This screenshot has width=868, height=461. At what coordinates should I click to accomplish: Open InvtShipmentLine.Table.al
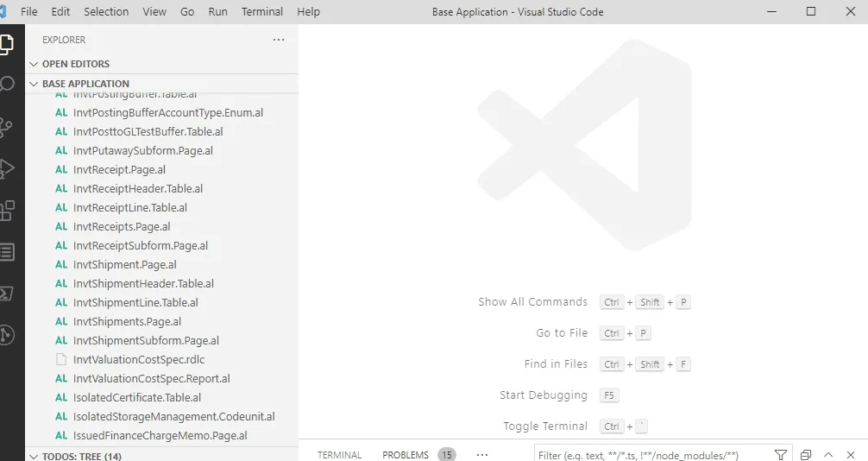[x=135, y=302]
